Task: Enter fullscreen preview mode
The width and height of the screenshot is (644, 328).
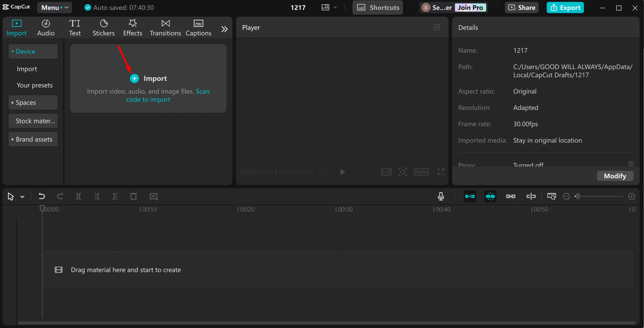Action: [x=441, y=172]
